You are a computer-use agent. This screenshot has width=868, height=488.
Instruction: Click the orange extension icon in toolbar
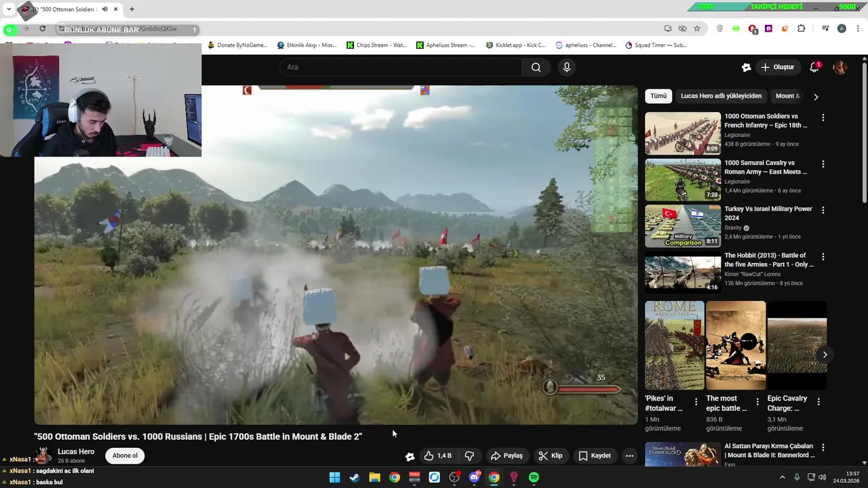point(785,28)
